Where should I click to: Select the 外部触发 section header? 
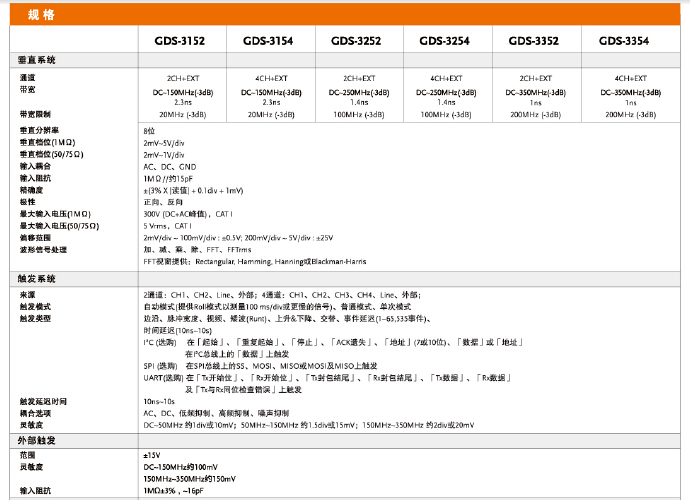point(39,439)
